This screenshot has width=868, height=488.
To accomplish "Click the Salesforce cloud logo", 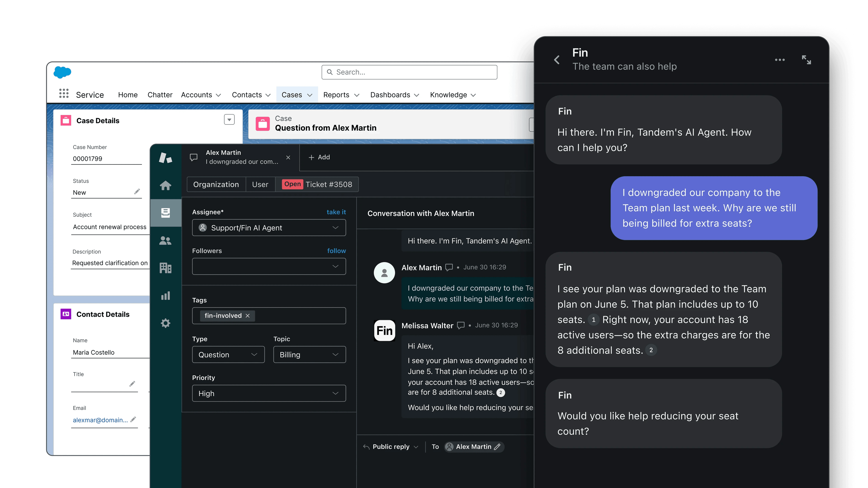I will [62, 72].
